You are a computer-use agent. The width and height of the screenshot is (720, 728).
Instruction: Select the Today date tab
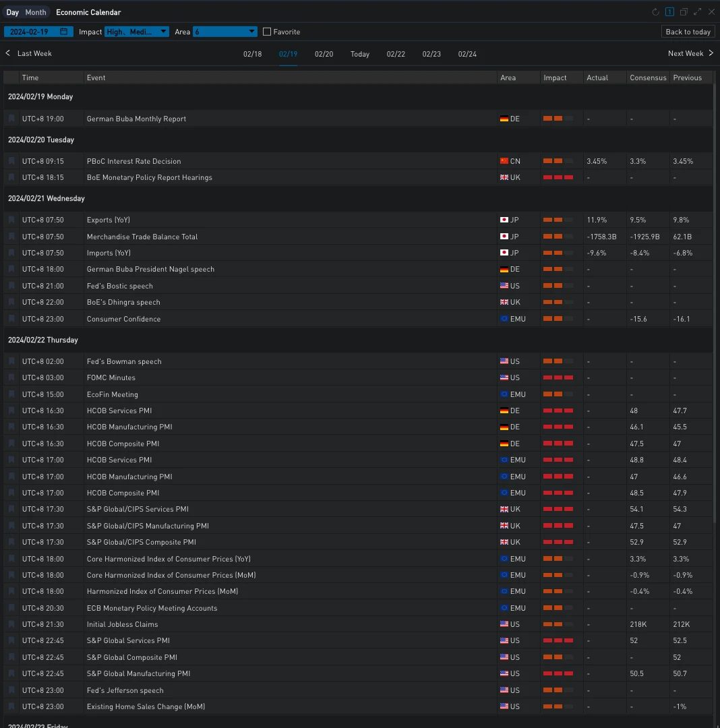(360, 54)
